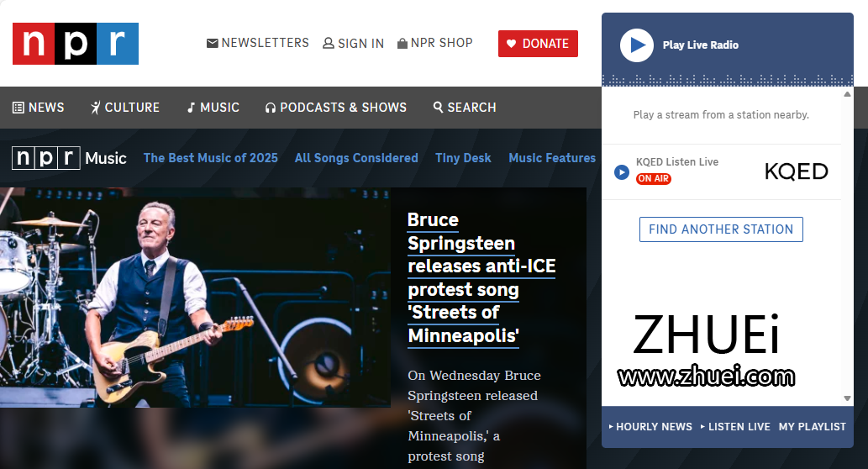Click the NPR Shop bag icon
The image size is (868, 469).
tap(402, 43)
